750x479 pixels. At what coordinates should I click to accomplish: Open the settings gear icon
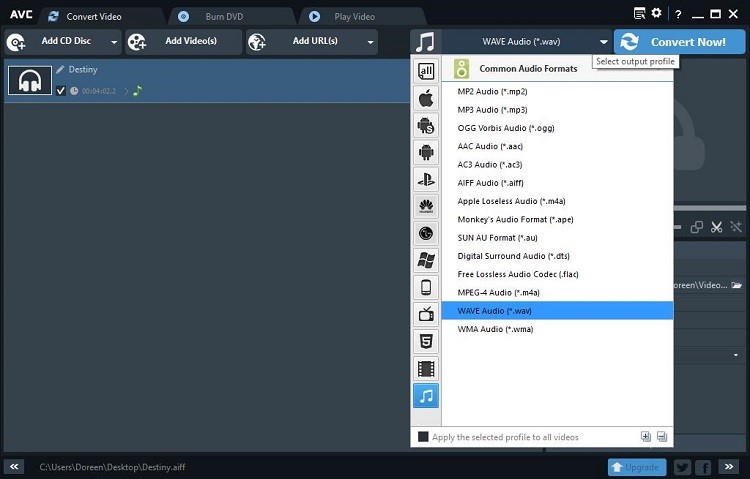point(656,13)
